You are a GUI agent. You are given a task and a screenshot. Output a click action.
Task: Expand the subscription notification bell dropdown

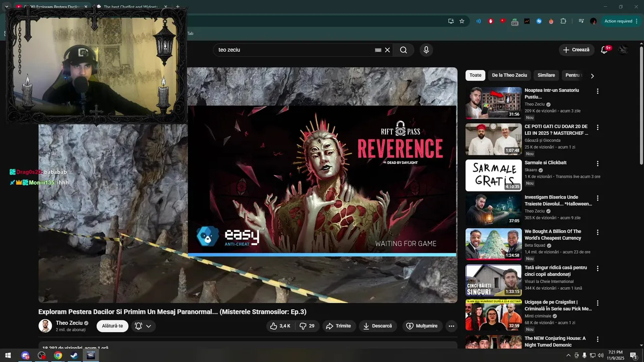[x=143, y=326]
